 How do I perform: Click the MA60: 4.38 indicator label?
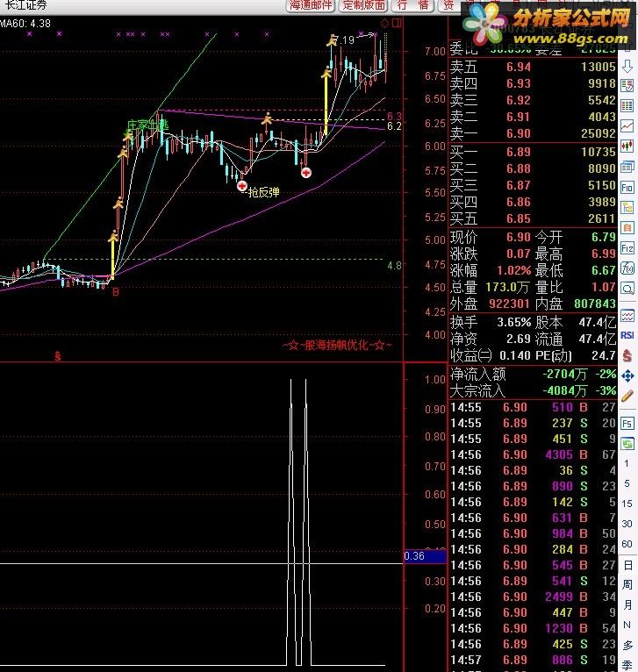(x=25, y=24)
